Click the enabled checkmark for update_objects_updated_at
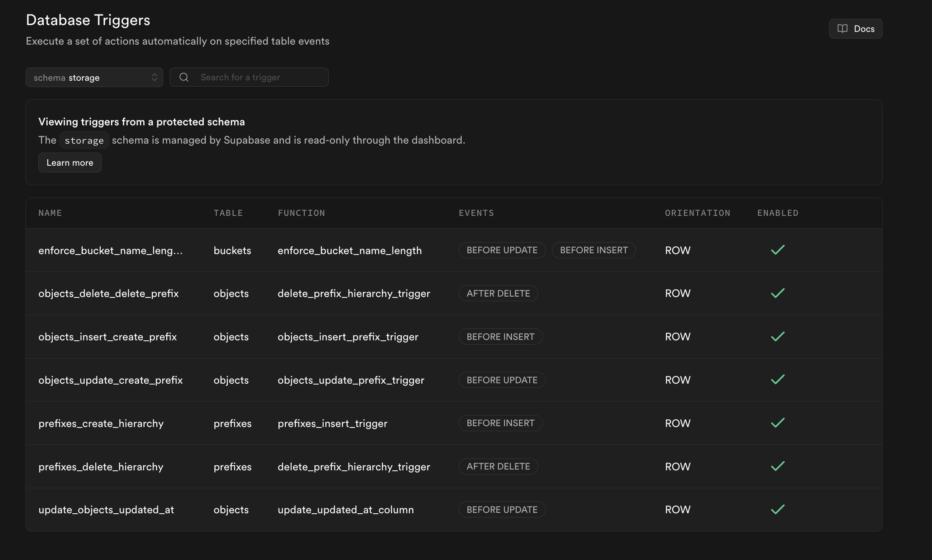 777,509
